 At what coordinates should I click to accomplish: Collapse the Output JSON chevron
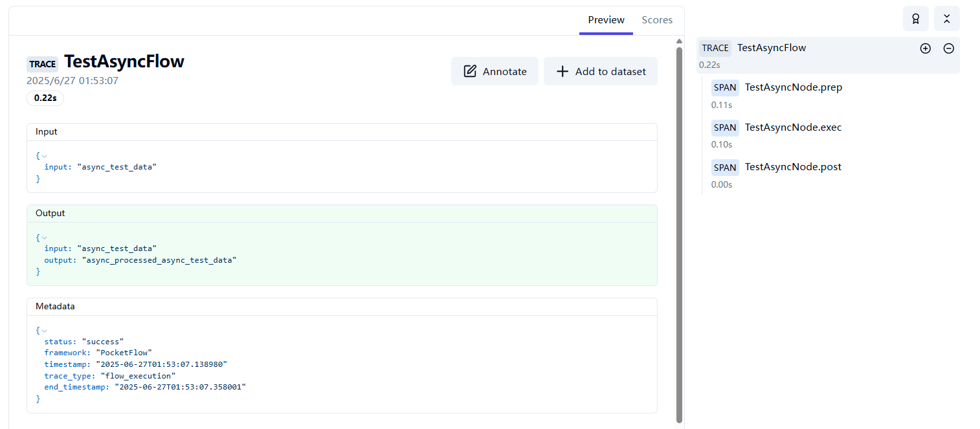(x=44, y=237)
